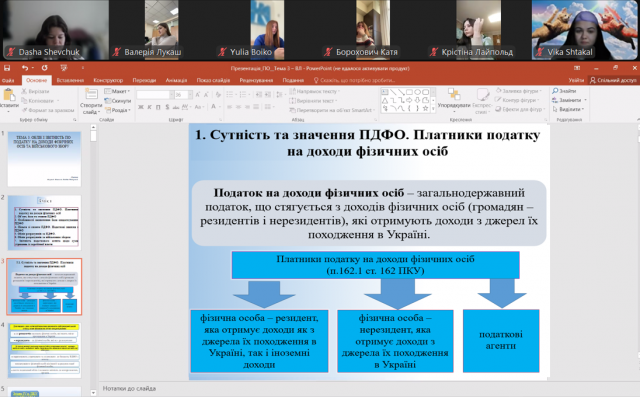Increase font size with the larger A icon
Image resolution: width=640 pixels, height=397 pixels.
pyautogui.click(x=198, y=95)
